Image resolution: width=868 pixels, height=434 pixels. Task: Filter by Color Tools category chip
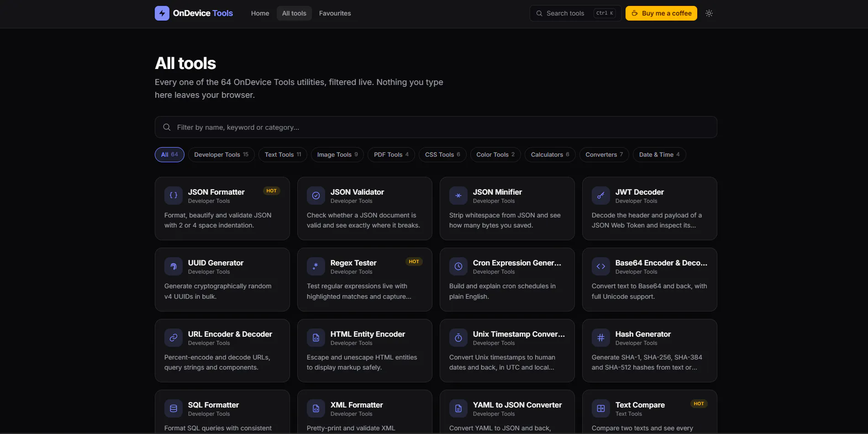[x=495, y=154]
